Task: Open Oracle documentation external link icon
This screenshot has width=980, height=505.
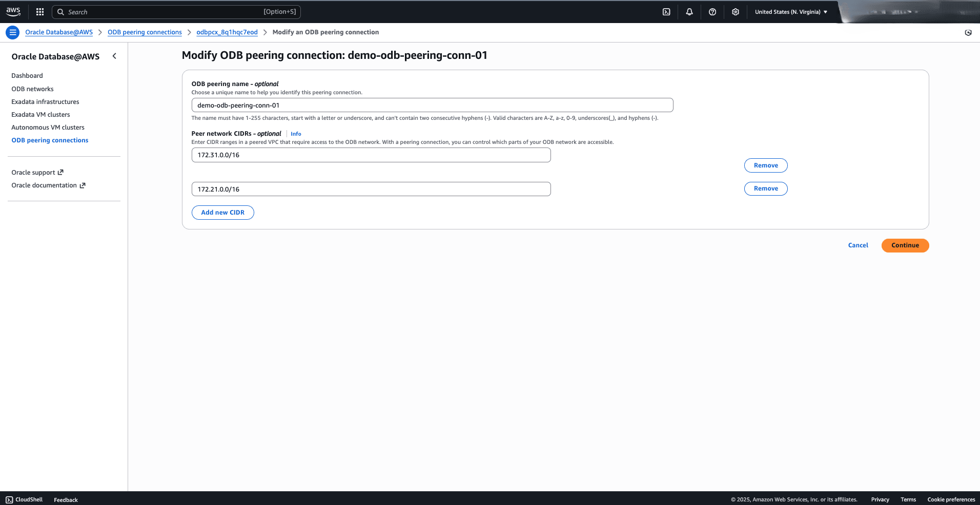Action: click(84, 185)
